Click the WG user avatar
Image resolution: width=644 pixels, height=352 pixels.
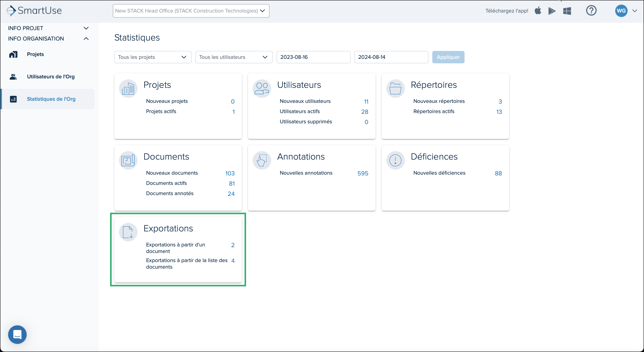point(621,11)
